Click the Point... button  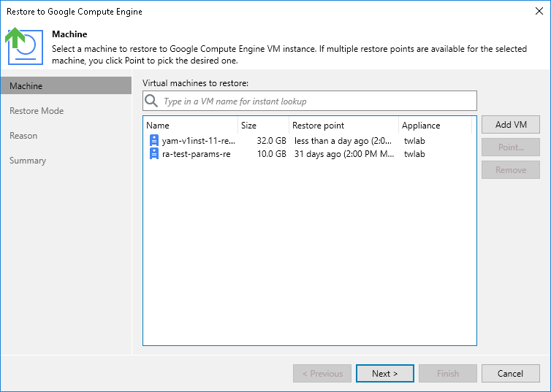pos(511,147)
